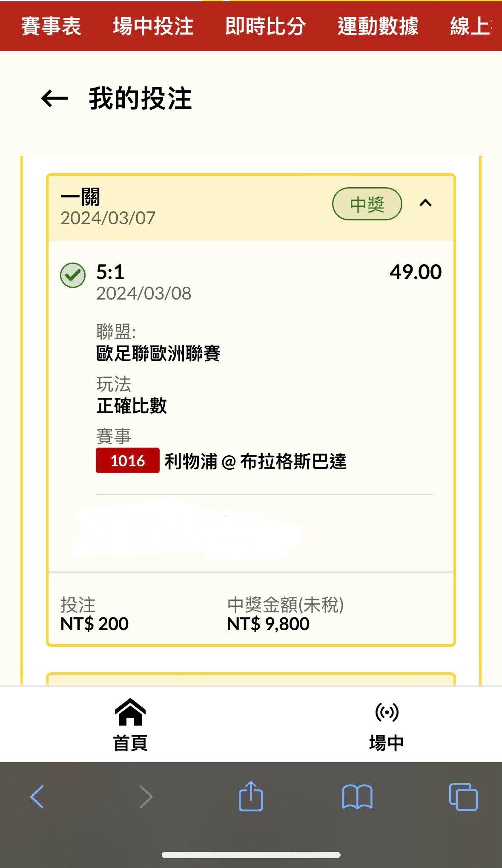Tap Safari's forward chevron
Image resolution: width=502 pixels, height=868 pixels.
tap(146, 797)
